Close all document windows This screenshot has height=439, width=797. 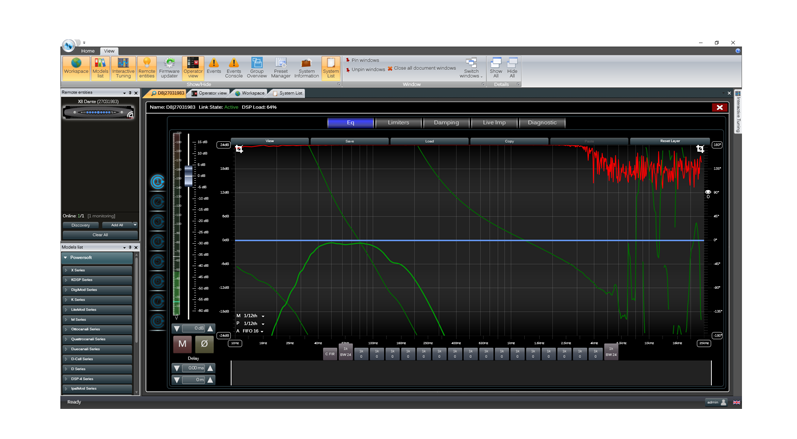[422, 68]
